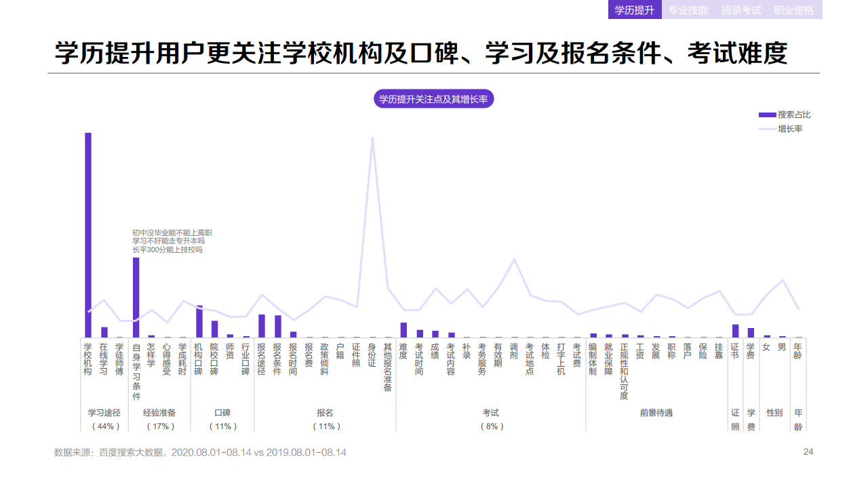This screenshot has width=868, height=488.
Task: Click the 考试（8%）category label
Action: click(492, 418)
